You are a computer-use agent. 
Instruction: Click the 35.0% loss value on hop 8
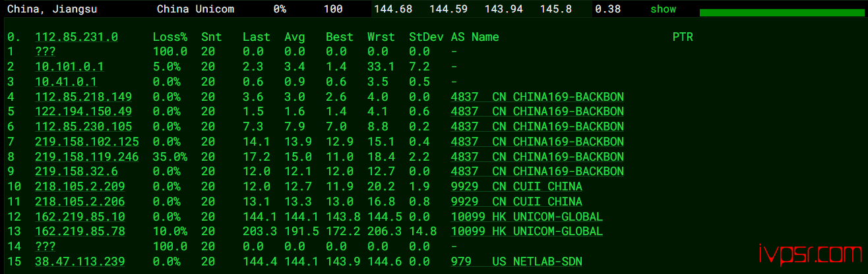pos(170,157)
